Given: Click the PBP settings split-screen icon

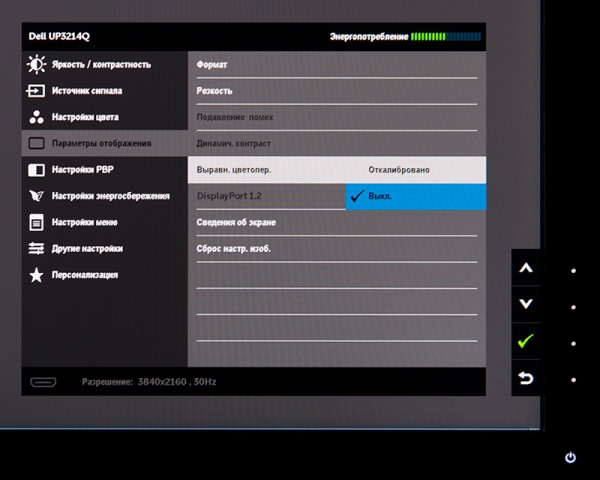Looking at the screenshot, I should pos(36,170).
